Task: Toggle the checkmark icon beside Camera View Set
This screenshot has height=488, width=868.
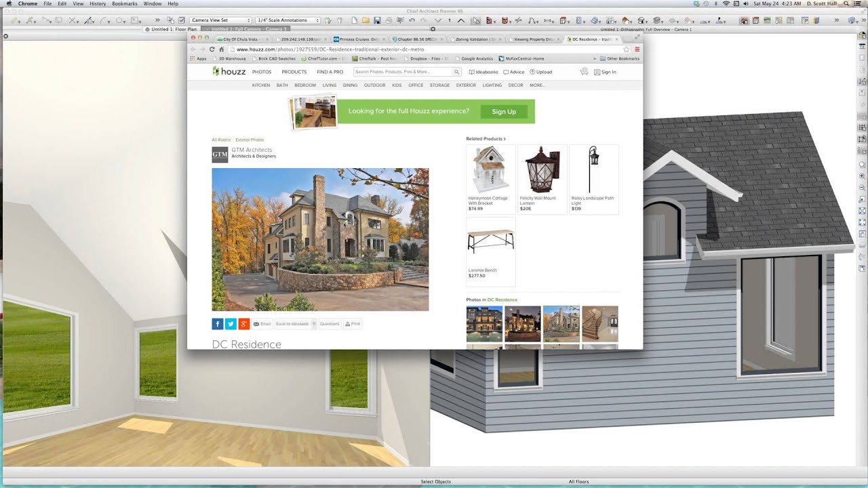Action: (182, 20)
